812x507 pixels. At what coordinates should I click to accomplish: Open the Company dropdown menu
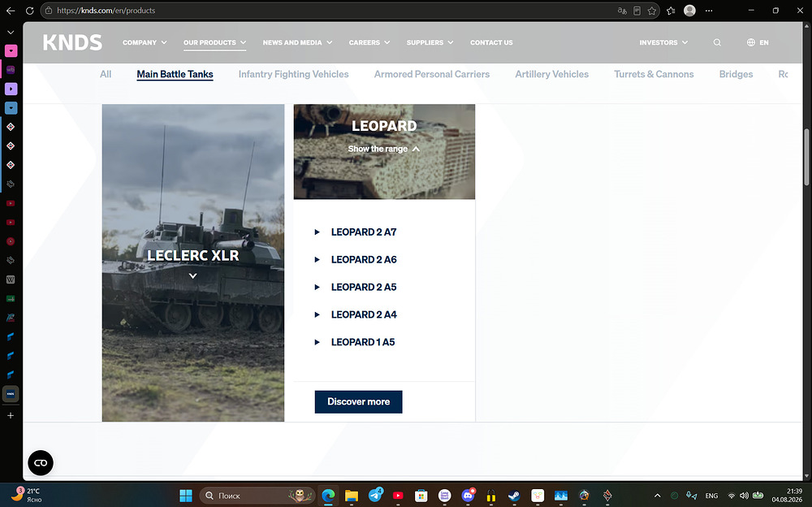(145, 42)
